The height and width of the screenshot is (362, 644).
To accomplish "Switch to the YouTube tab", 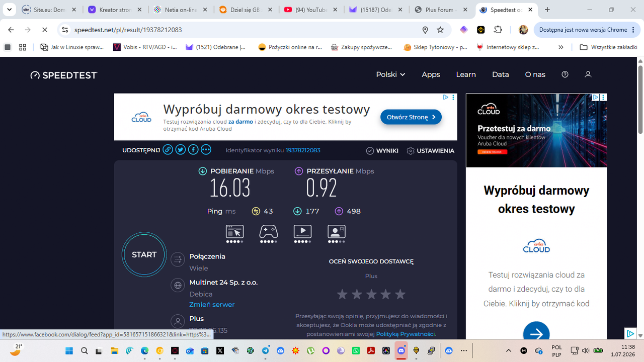I will [311, 10].
